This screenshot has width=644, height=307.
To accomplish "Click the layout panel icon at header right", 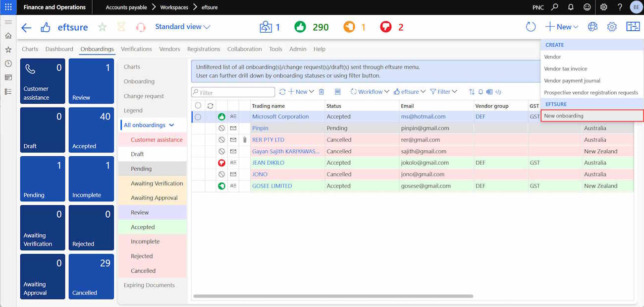I will (633, 27).
